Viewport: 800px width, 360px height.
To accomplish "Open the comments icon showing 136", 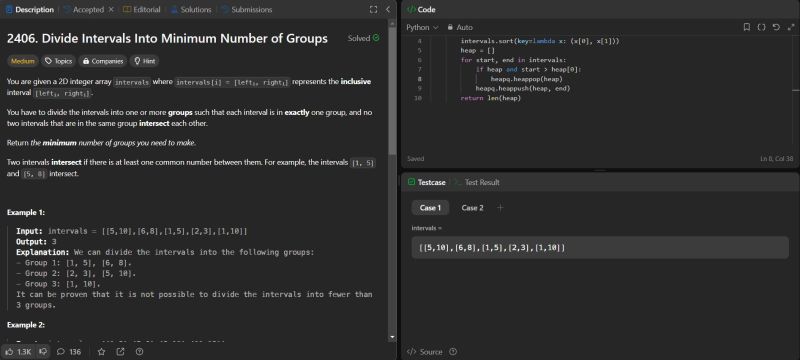I will coord(69,351).
